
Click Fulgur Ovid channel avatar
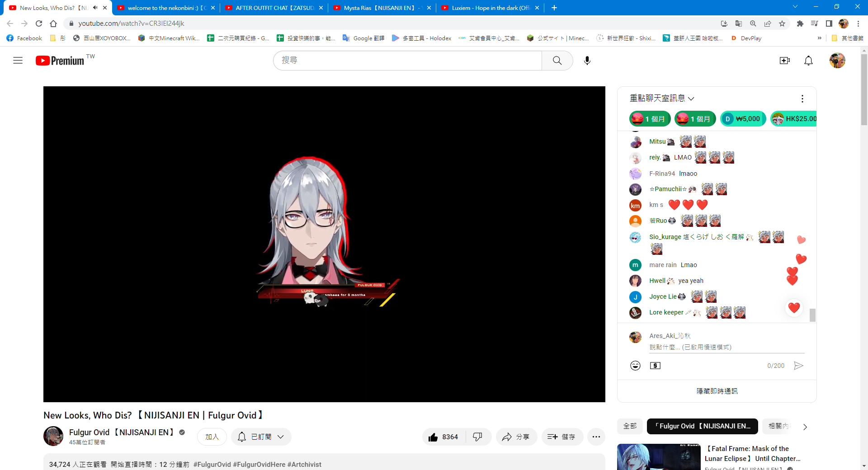tap(53, 436)
